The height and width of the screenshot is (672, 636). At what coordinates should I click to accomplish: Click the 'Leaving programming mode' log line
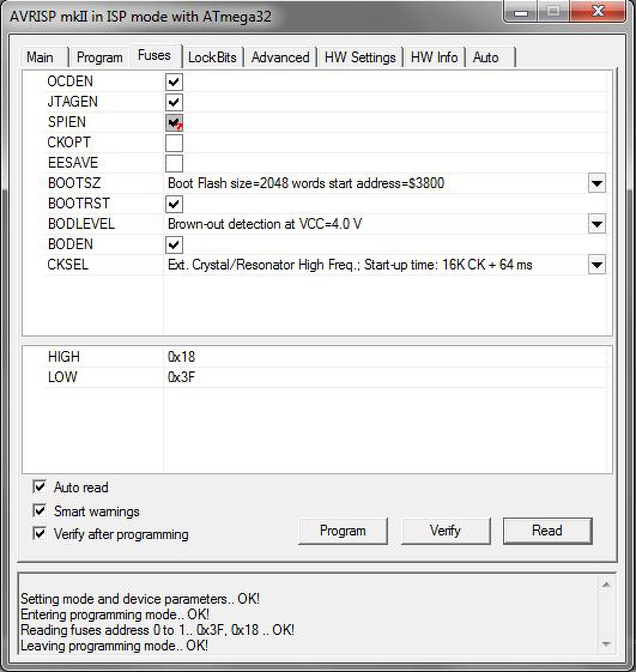coord(114,645)
